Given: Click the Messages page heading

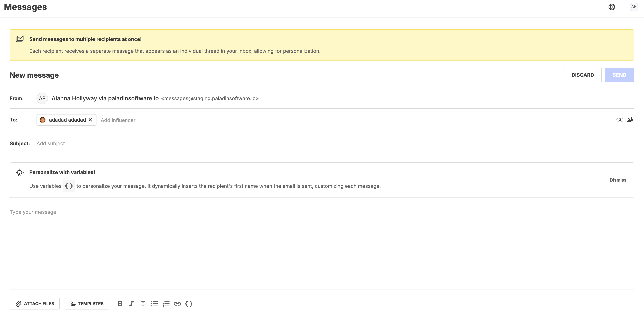Looking at the screenshot, I should pyautogui.click(x=25, y=7).
